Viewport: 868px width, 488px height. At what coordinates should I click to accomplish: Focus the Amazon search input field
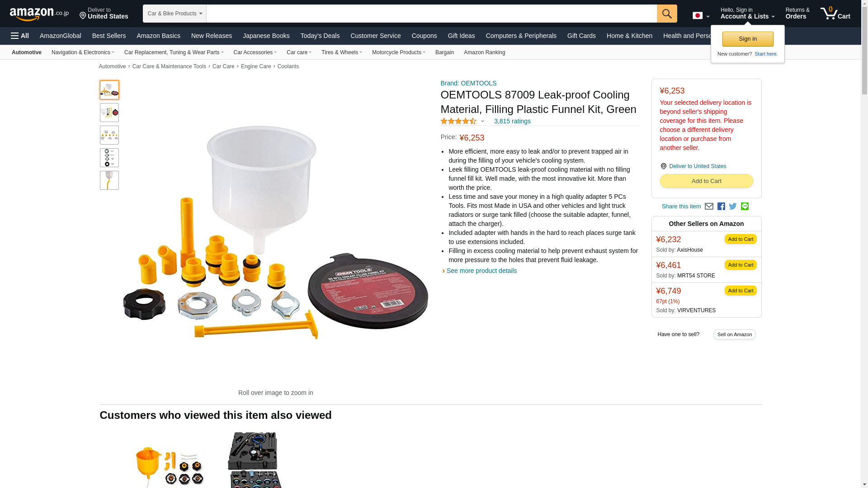(x=431, y=14)
